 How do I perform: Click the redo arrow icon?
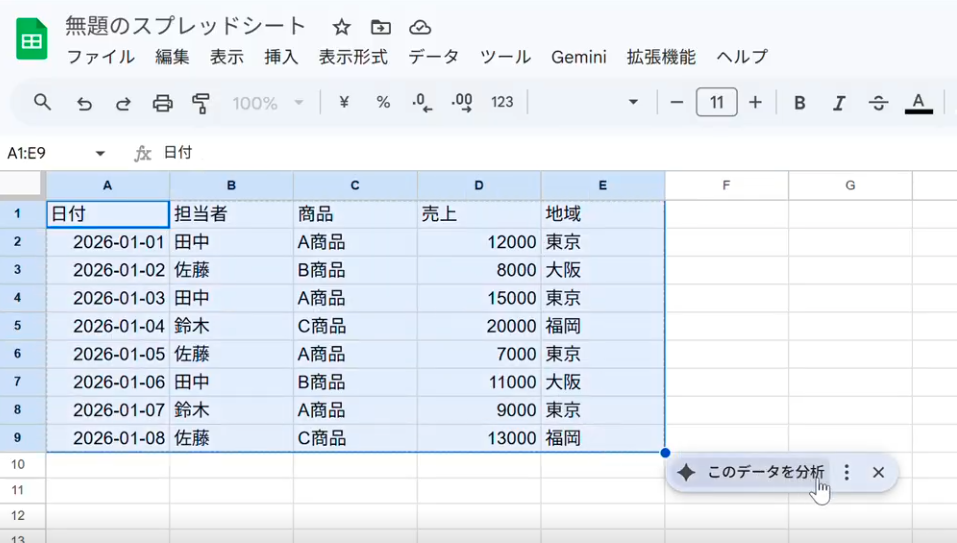pos(123,103)
